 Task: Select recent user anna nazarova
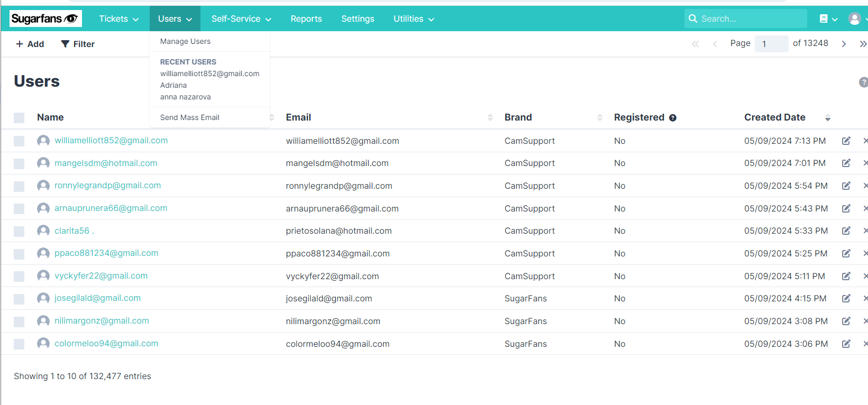coord(186,97)
